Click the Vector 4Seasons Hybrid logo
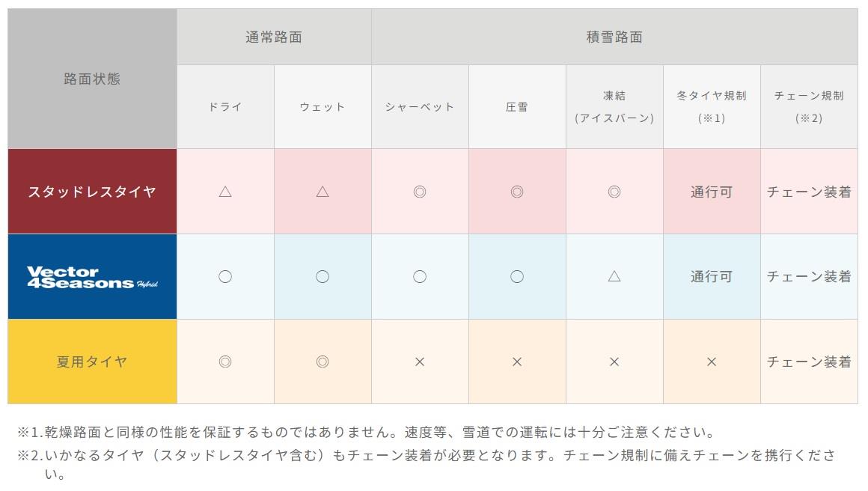Viewport: 868px width, 491px height. 92,277
